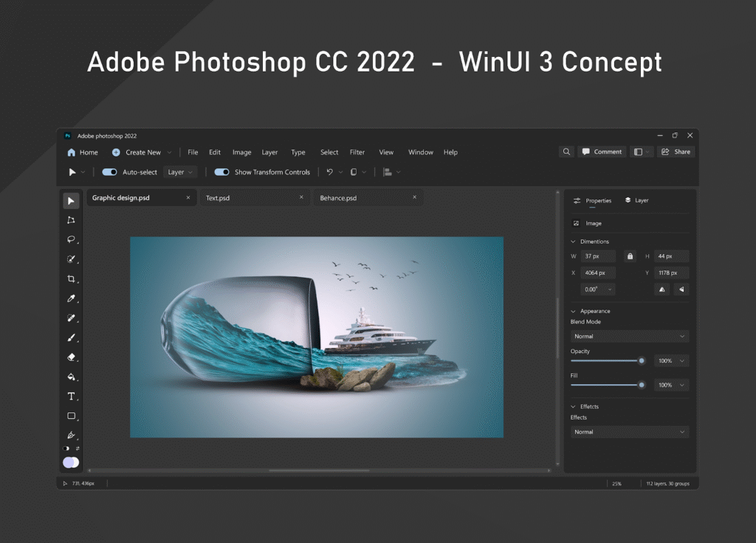Switch to the Text.psd tab
The width and height of the screenshot is (756, 543).
pyautogui.click(x=254, y=198)
